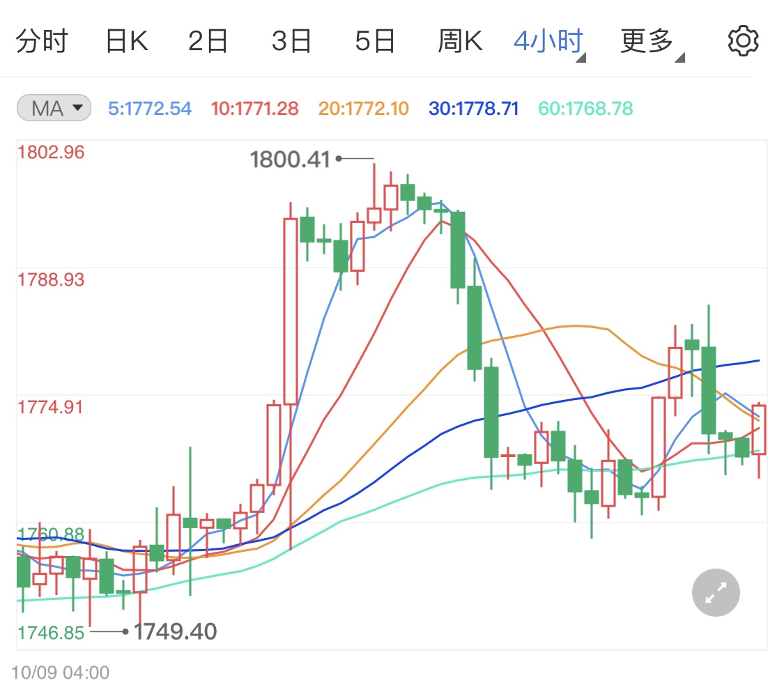Viewport: 784px width, 694px height.
Task: Switch to the 分时 tab
Action: (42, 41)
